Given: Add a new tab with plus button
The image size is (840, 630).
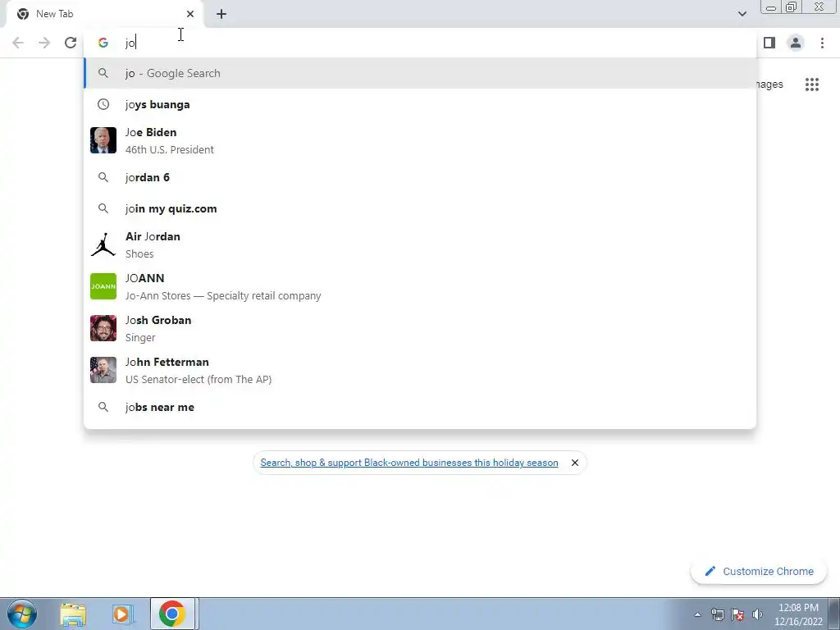Looking at the screenshot, I should click(x=221, y=14).
